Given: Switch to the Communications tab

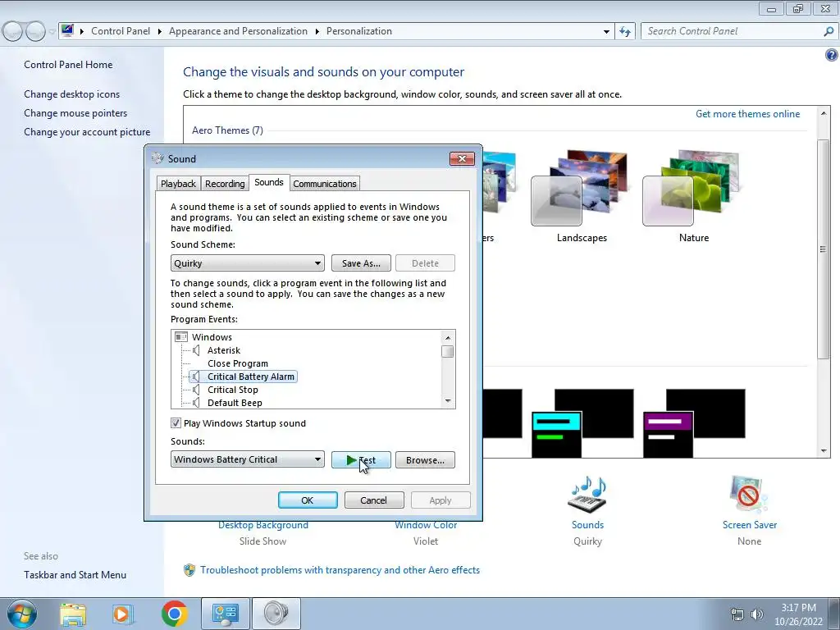Looking at the screenshot, I should 325,184.
